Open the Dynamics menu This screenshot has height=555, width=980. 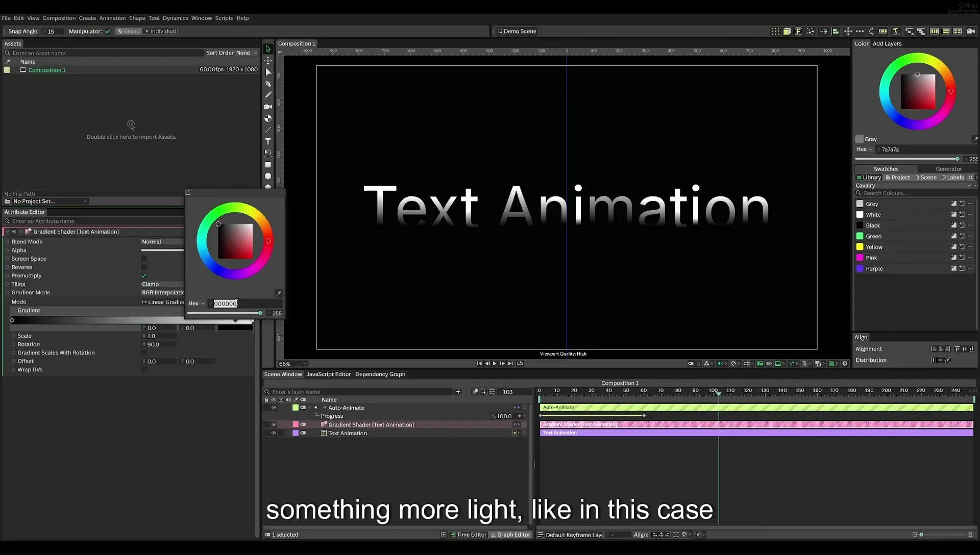tap(176, 18)
